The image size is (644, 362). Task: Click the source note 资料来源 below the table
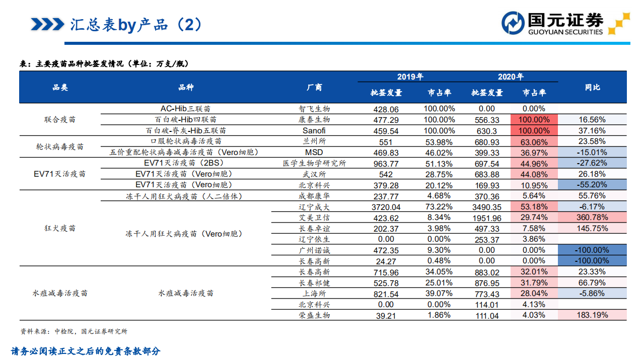coord(74,331)
